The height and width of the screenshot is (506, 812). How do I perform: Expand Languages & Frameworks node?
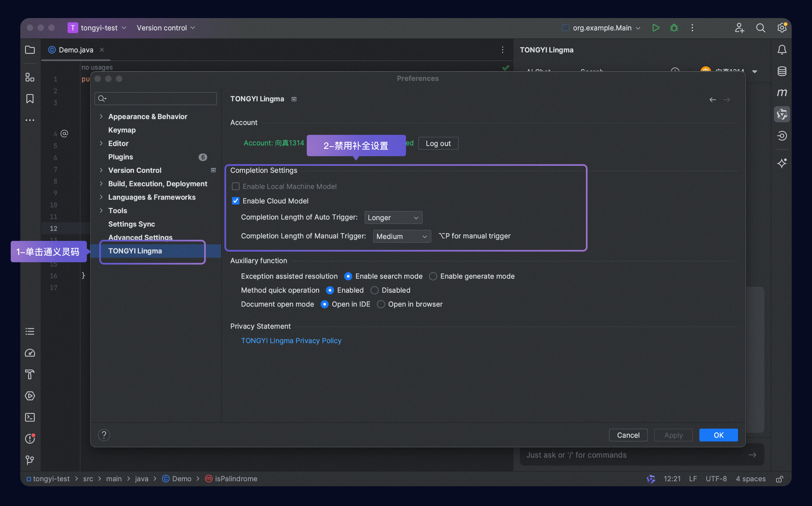click(x=101, y=197)
